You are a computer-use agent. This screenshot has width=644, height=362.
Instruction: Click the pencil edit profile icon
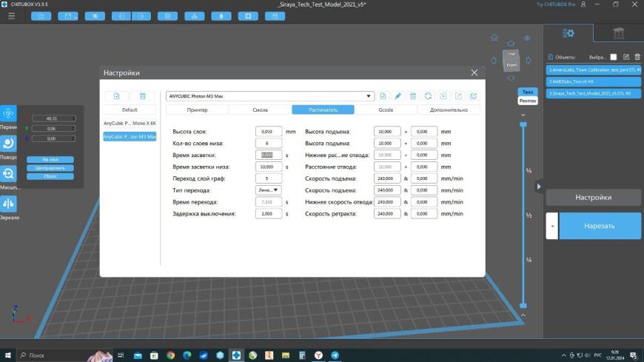point(398,96)
